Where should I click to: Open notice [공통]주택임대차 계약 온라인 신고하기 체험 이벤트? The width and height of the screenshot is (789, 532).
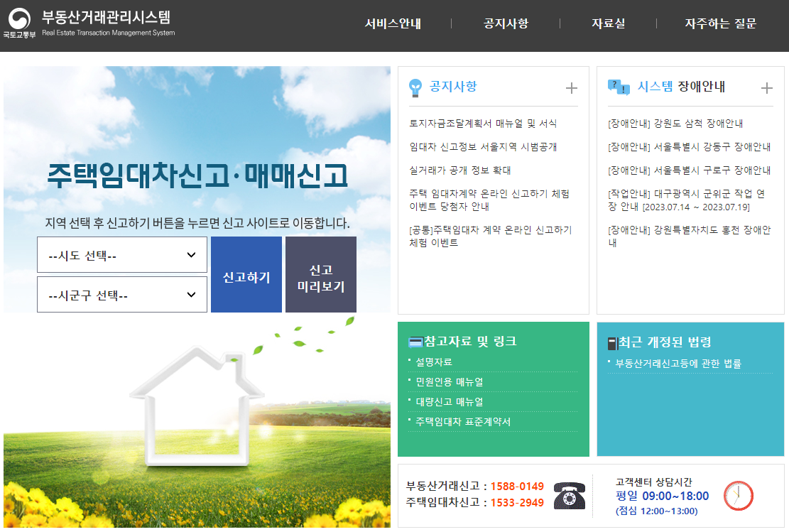pyautogui.click(x=490, y=237)
